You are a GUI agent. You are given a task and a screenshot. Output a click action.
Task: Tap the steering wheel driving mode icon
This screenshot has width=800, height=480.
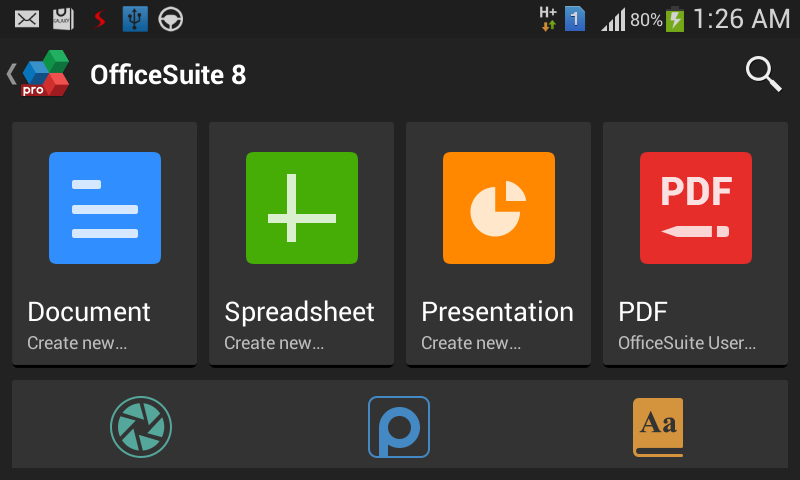170,20
